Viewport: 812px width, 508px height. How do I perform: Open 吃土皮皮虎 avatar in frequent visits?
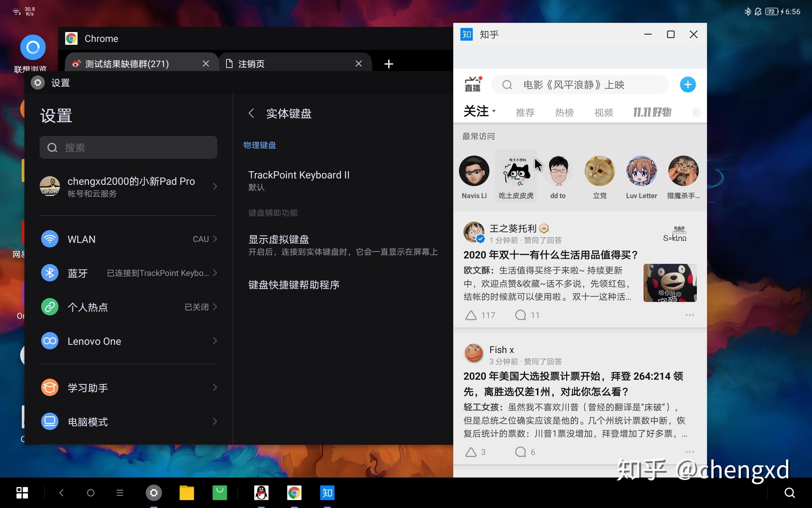516,171
